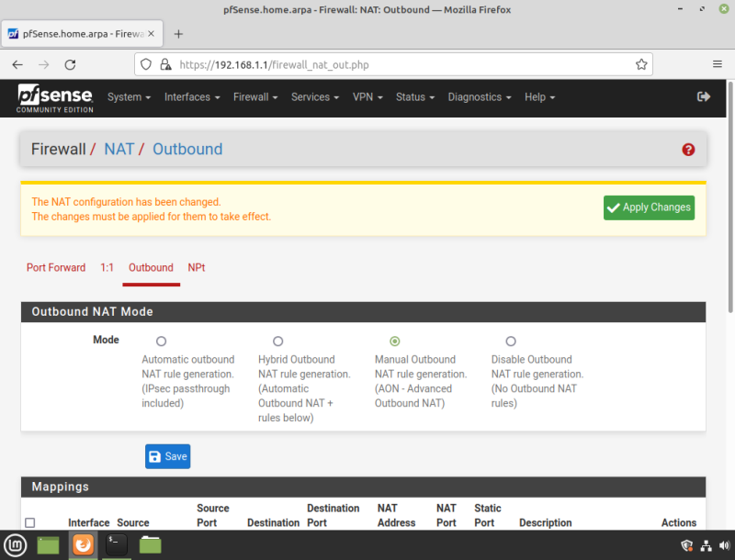This screenshot has height=560, width=735.
Task: Select Manual Outbound NAT rule generation
Action: (395, 342)
